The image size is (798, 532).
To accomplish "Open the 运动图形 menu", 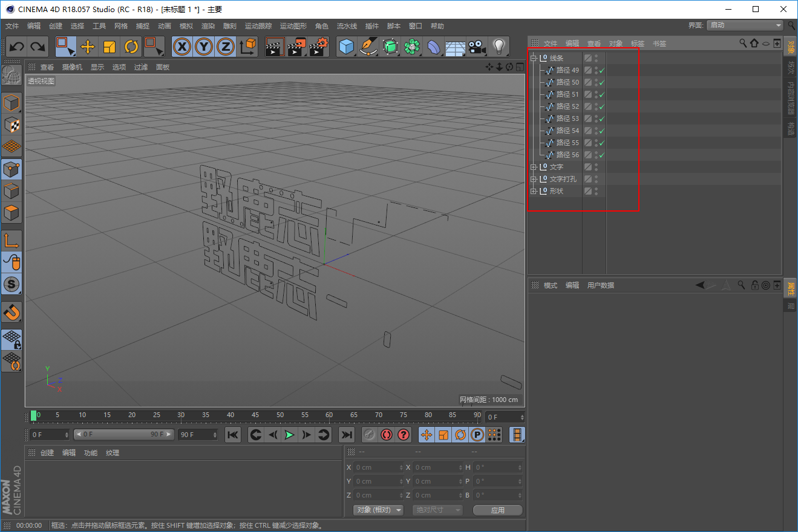I will (x=293, y=26).
